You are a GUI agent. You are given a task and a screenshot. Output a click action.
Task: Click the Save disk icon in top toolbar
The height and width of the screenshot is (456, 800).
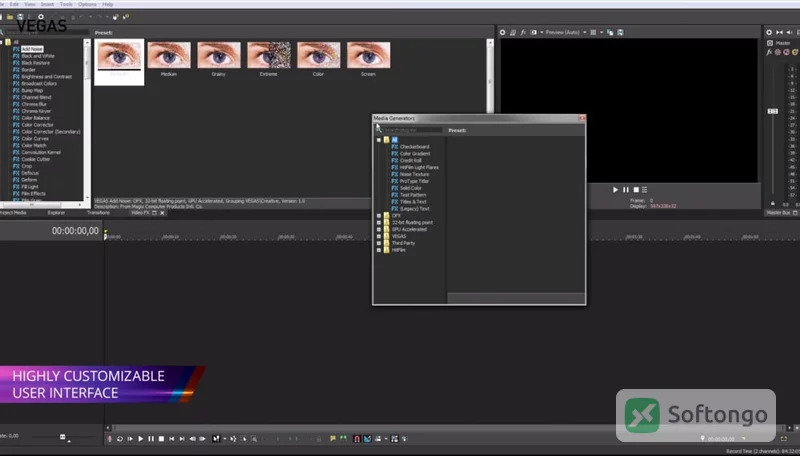[x=20, y=17]
